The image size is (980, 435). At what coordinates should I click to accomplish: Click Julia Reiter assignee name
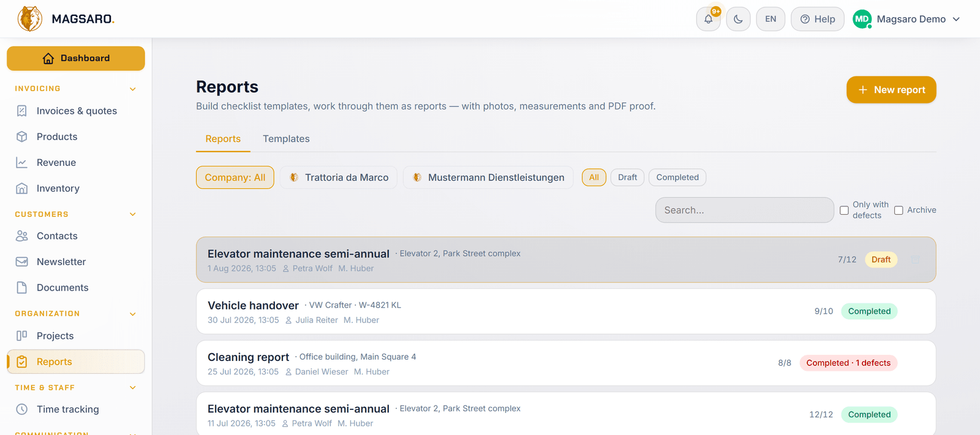[317, 320]
